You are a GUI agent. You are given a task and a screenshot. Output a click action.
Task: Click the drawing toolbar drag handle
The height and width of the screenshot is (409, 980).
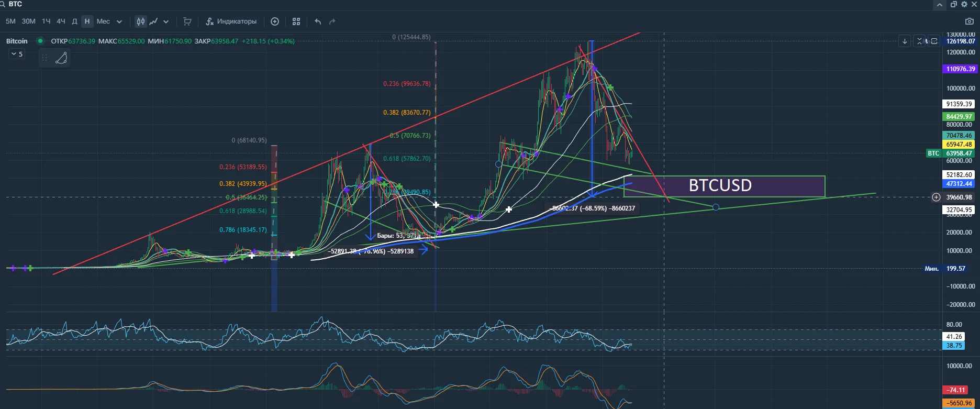44,58
